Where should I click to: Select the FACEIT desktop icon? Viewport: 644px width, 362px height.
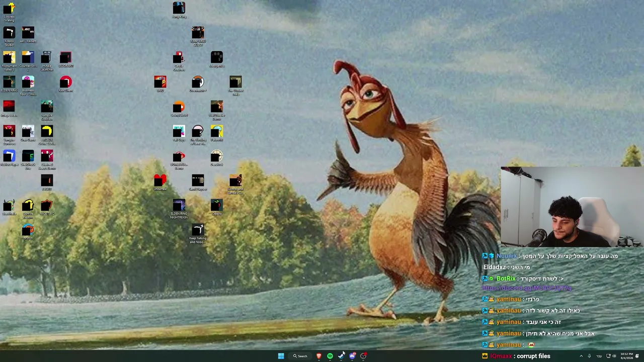click(x=46, y=183)
